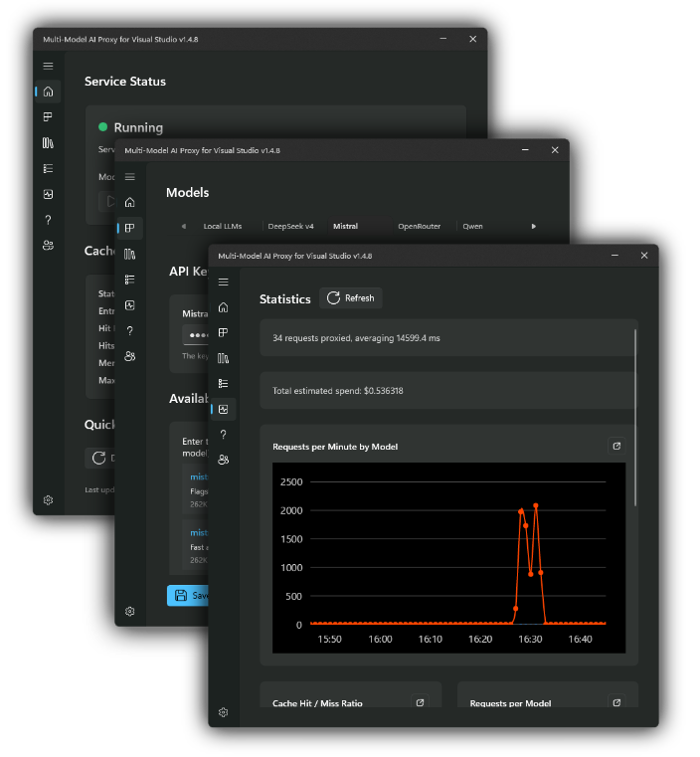Close the Models window

click(x=555, y=150)
